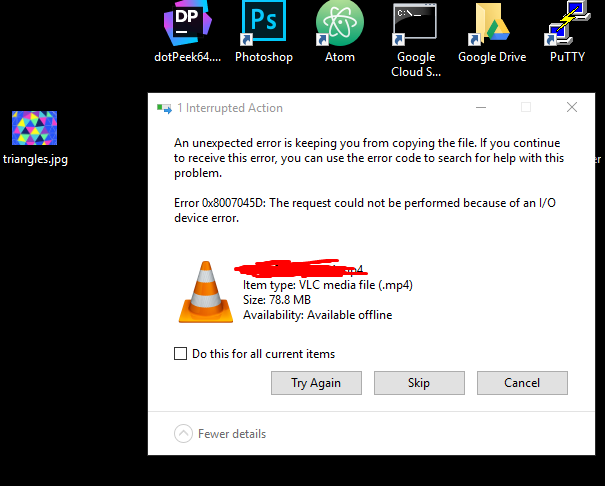Click the VLC cone file icon

(206, 292)
